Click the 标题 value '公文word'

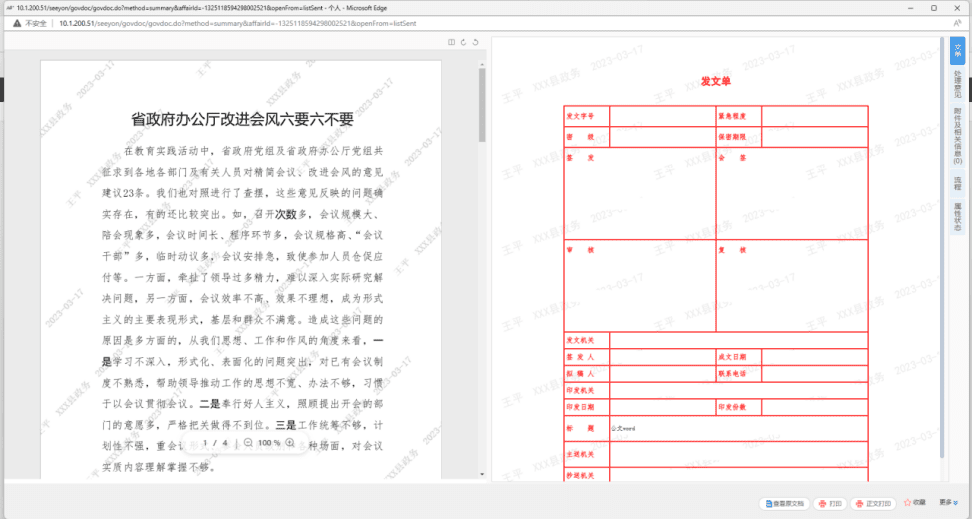(623, 428)
